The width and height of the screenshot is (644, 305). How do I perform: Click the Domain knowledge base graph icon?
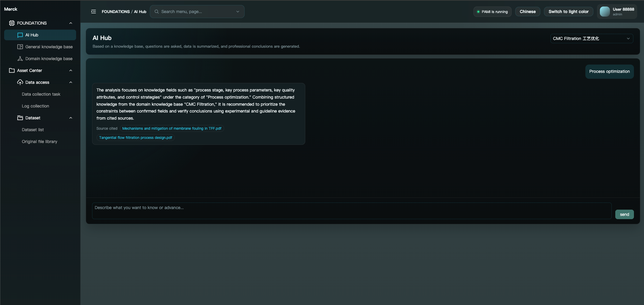20,59
